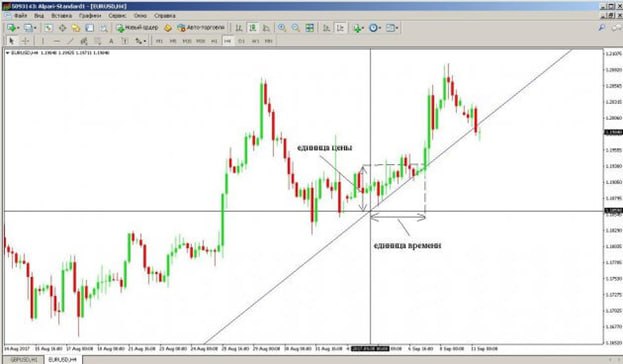The width and height of the screenshot is (623, 364).
Task: Click the 'единица времени' chart label
Action: [x=407, y=245]
